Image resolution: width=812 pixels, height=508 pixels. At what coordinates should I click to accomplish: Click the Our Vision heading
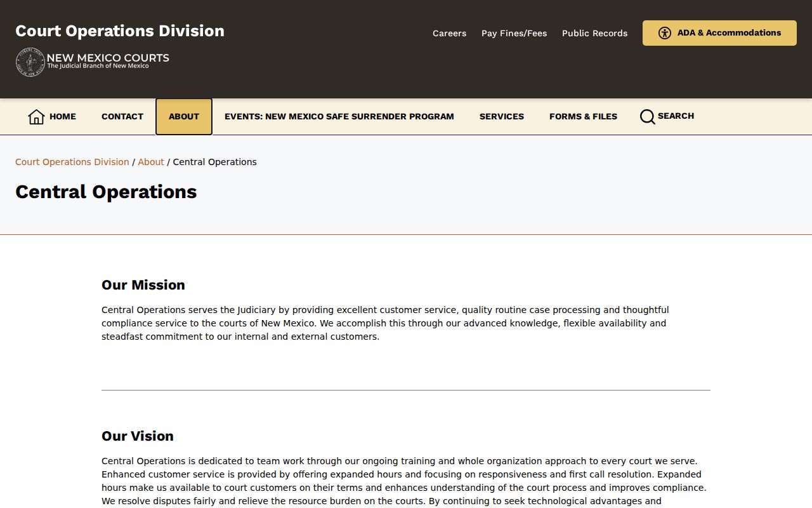138,436
